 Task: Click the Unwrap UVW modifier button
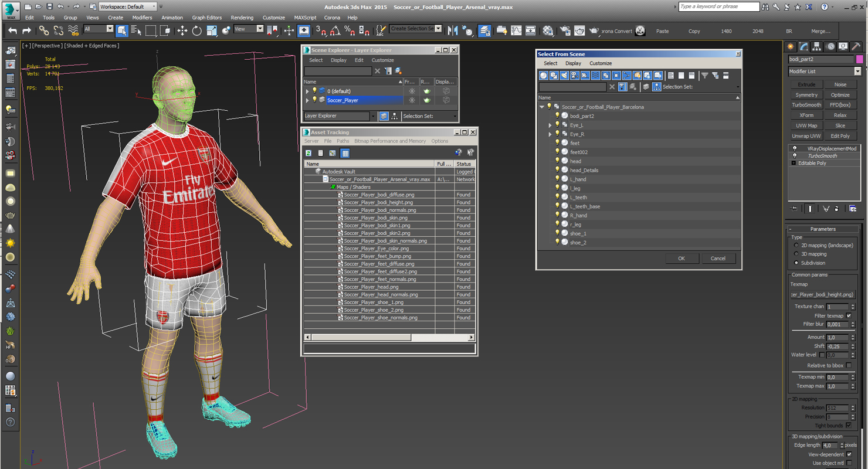[x=806, y=136]
